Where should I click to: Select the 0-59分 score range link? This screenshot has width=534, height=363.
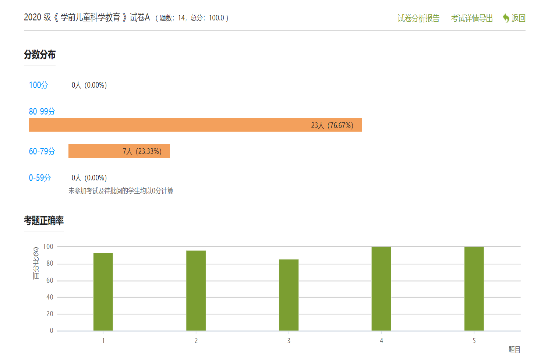(40, 178)
